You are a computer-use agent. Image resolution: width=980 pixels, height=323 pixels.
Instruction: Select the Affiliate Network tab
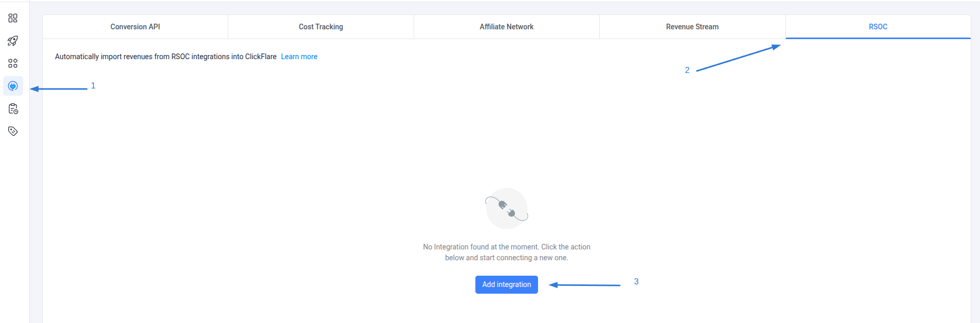pyautogui.click(x=506, y=27)
